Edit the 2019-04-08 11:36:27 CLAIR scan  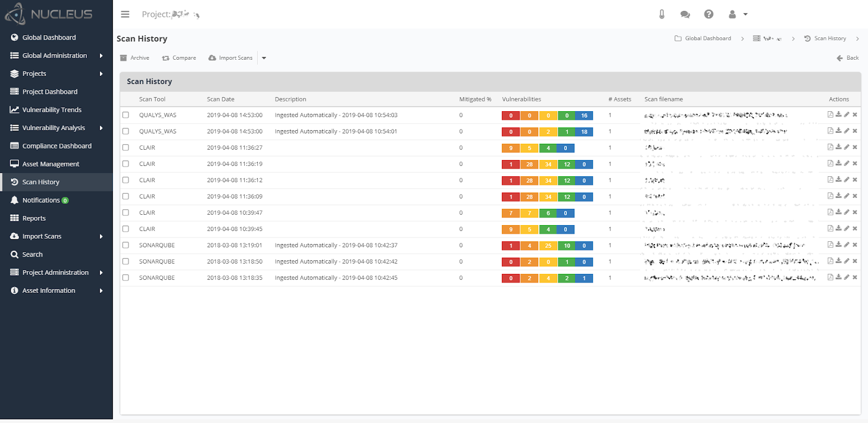[846, 147]
